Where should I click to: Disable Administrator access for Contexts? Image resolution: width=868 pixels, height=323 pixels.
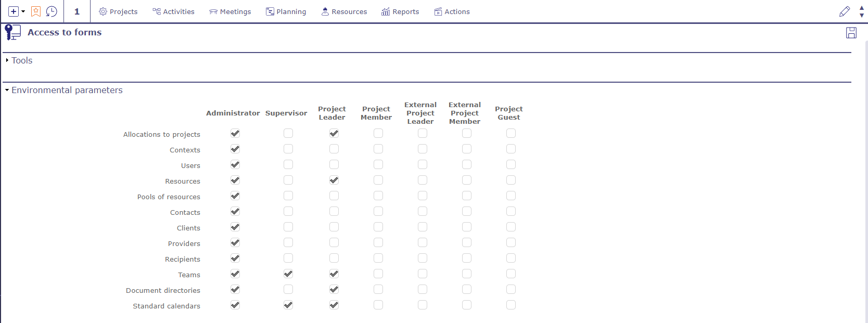235,149
